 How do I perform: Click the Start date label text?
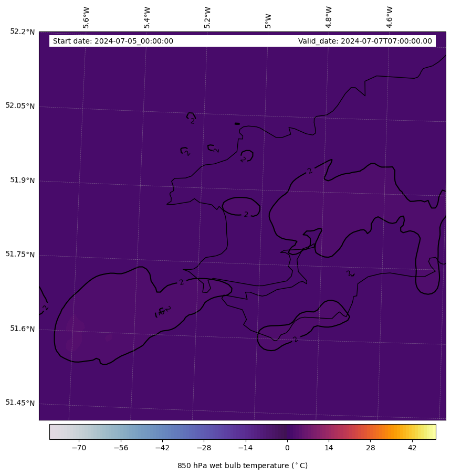[x=113, y=41]
